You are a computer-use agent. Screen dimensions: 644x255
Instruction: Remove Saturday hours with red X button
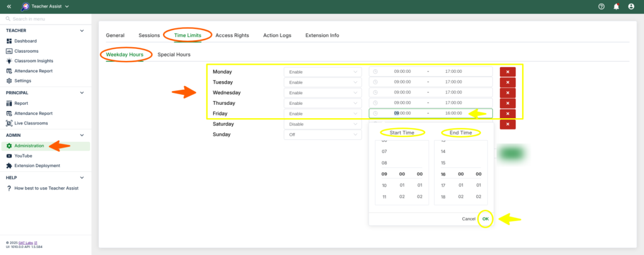coord(508,124)
